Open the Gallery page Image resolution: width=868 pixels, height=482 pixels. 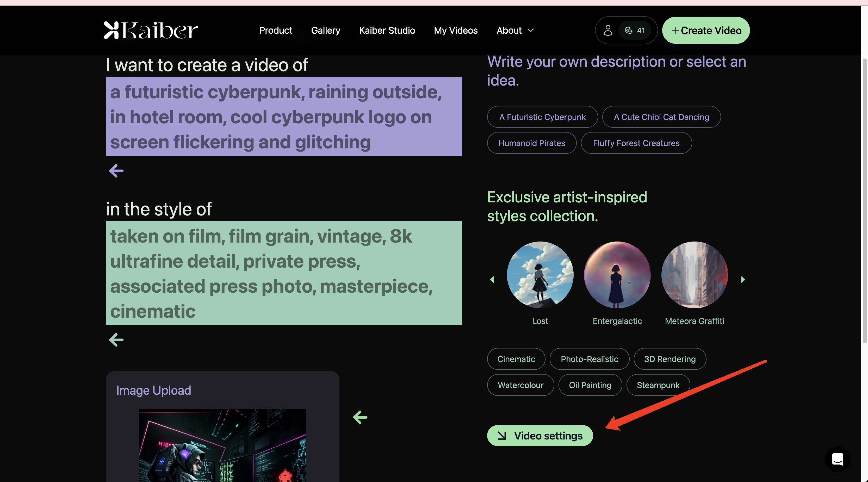click(x=325, y=30)
